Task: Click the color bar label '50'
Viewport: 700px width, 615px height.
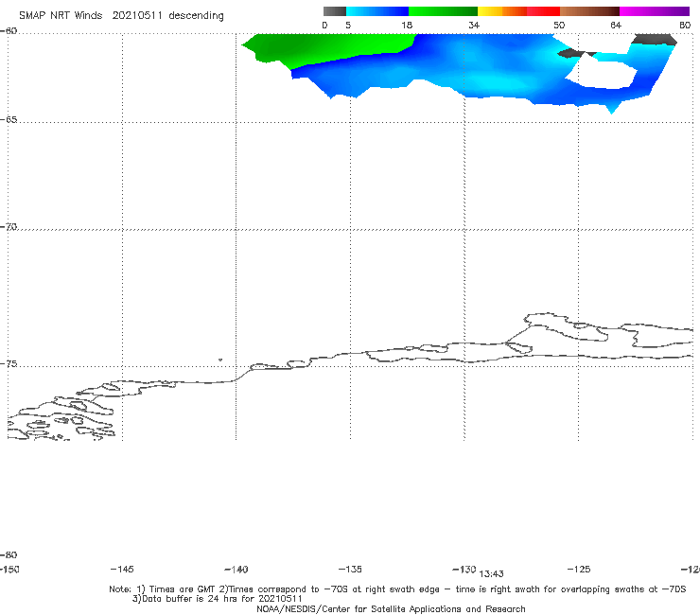Action: pos(559,26)
